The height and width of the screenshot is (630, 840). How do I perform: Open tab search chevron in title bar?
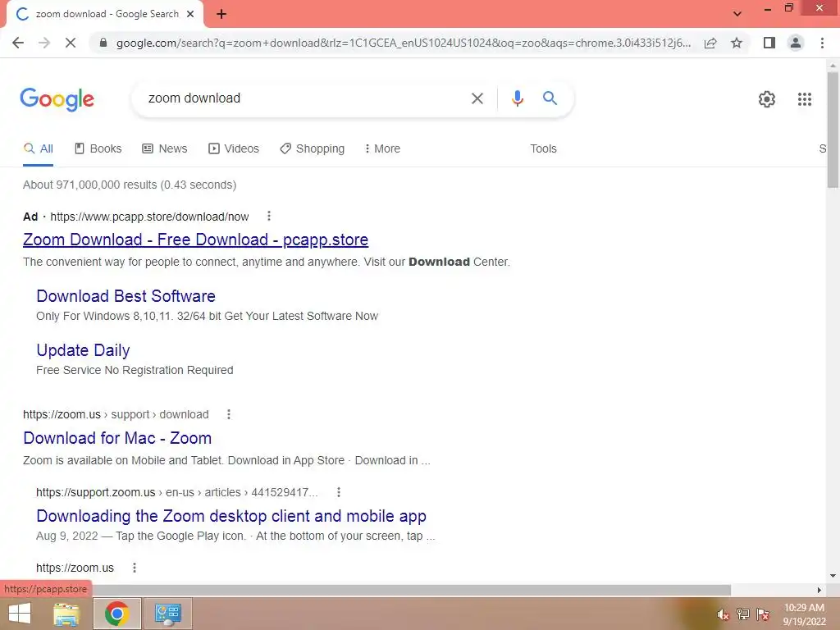point(737,14)
